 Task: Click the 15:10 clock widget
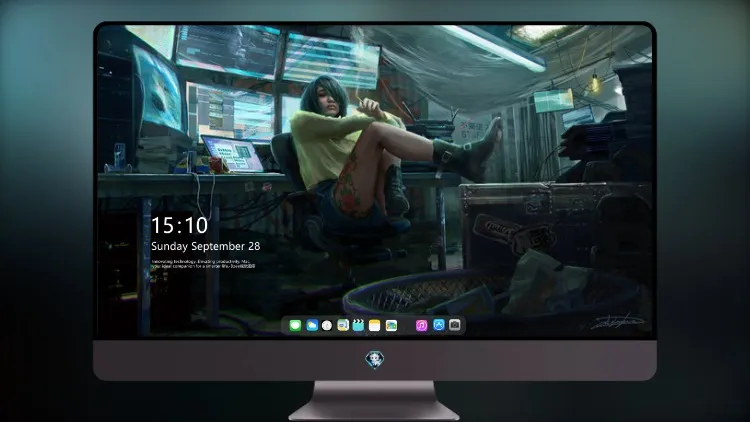179,225
